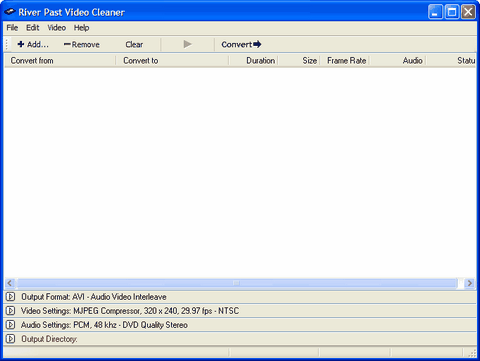Click the toolbar drag grip handle
The image size is (480, 361).
(x=7, y=44)
